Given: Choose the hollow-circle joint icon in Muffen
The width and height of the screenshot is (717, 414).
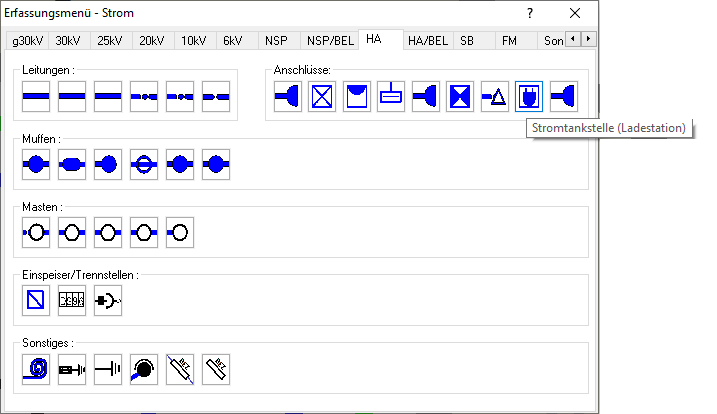Looking at the screenshot, I should 144,165.
